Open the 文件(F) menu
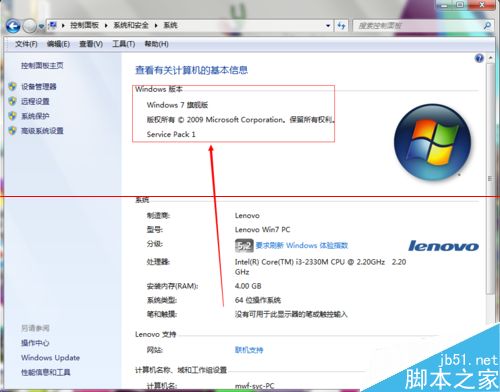This screenshot has width=500, height=392. coord(26,44)
